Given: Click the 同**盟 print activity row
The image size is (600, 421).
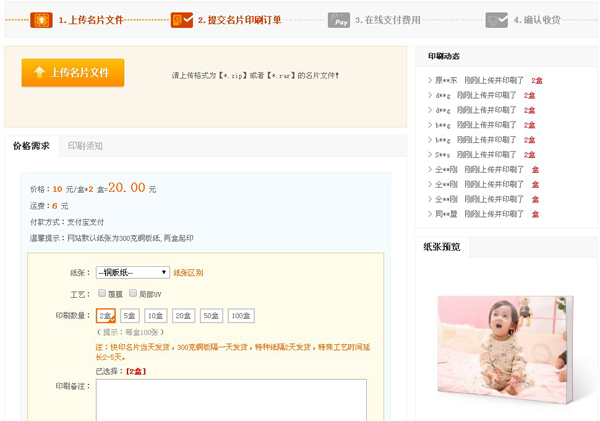Looking at the screenshot, I should pyautogui.click(x=483, y=214).
